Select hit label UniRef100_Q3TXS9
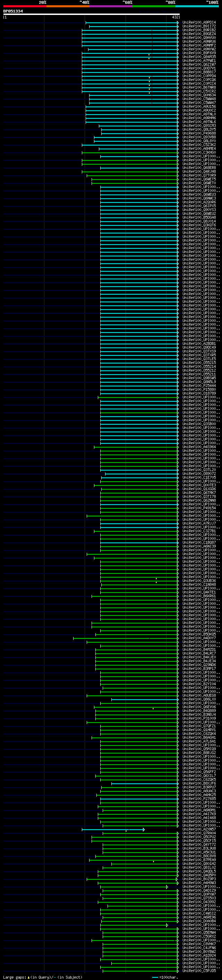 pos(199,351)
